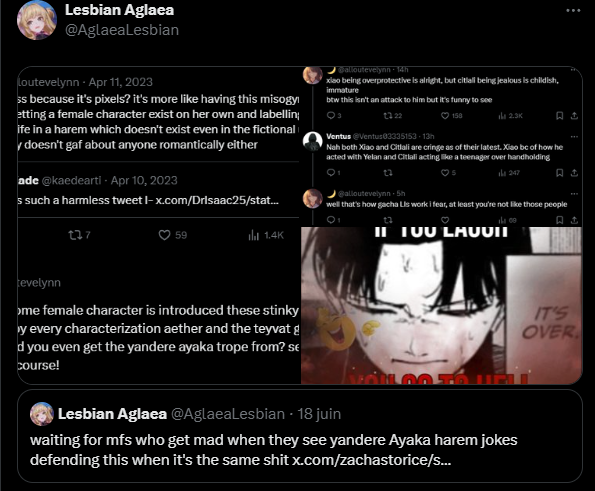Screen dimensions: 595x491
Task: Open the manga meme image thumbnail
Action: pyautogui.click(x=441, y=305)
